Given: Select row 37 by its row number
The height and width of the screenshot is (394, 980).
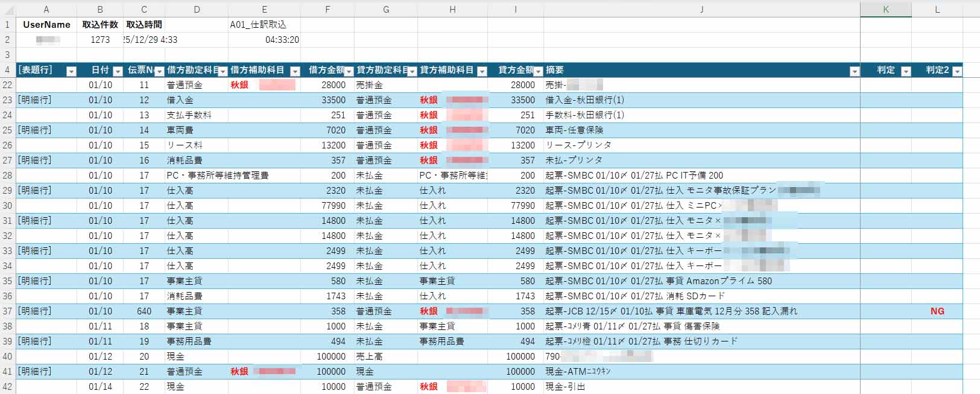Looking at the screenshot, I should coord(7,311).
